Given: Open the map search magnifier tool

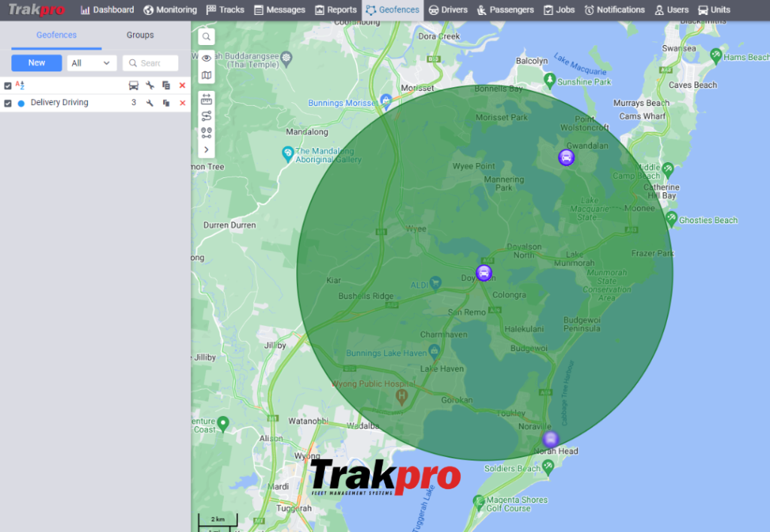Looking at the screenshot, I should 206,35.
